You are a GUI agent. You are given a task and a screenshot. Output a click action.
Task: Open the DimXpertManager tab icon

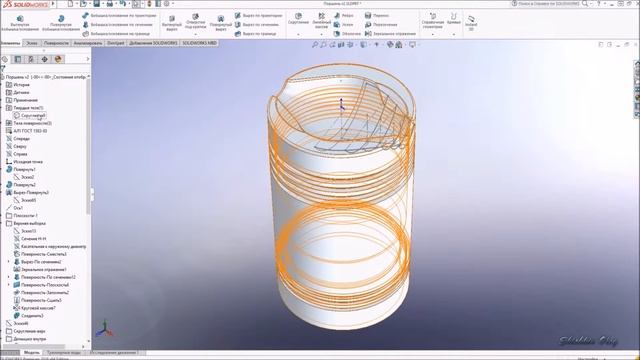tap(44, 59)
